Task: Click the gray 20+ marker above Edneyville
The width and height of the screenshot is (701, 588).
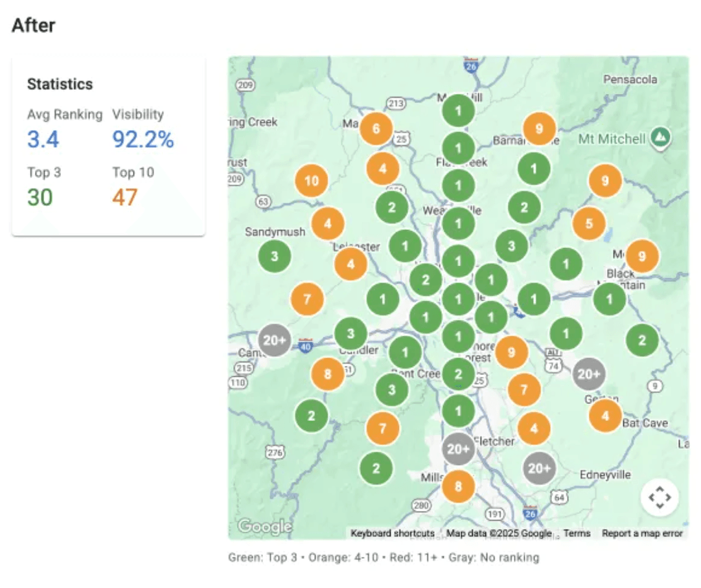Action: point(539,468)
